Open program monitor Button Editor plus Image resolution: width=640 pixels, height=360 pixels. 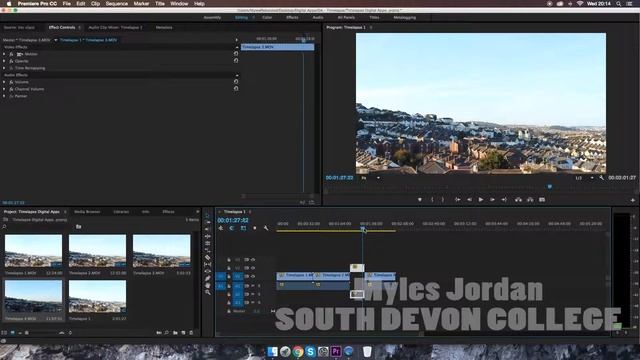tap(633, 200)
